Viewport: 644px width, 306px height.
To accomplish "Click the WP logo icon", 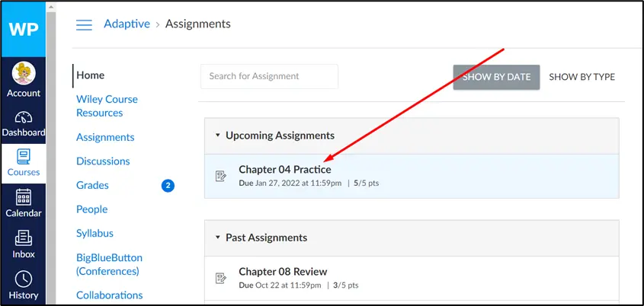I will point(23,29).
